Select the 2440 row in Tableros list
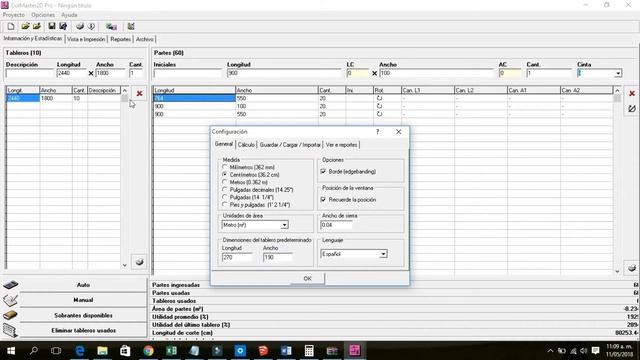 coord(63,98)
